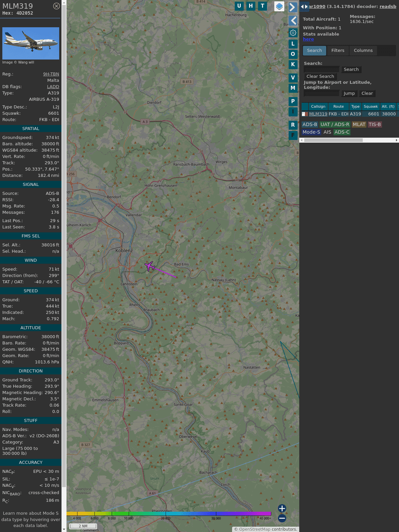The image size is (399, 532).
Task: Switch to the Filters tab
Action: [x=338, y=51]
